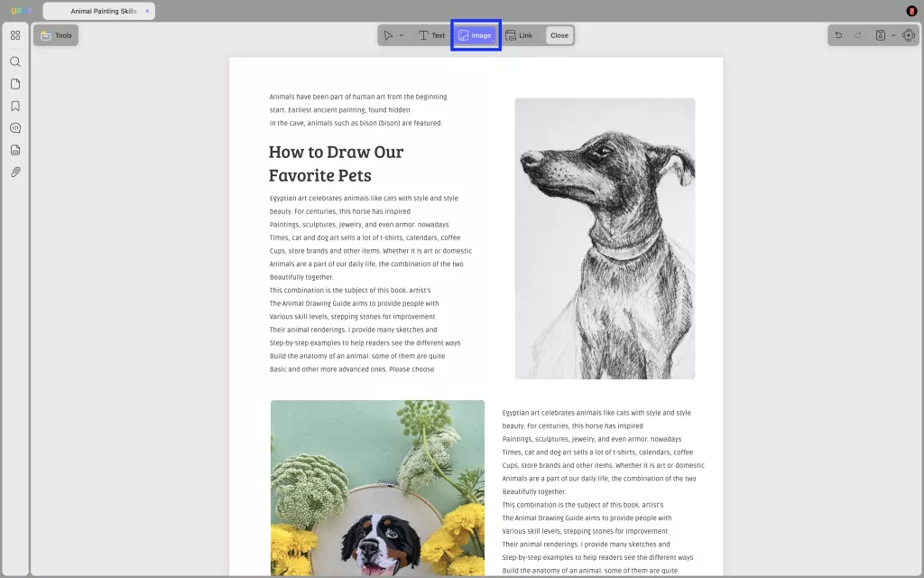The height and width of the screenshot is (578, 924).
Task: Select the Image editing tool
Action: point(476,35)
